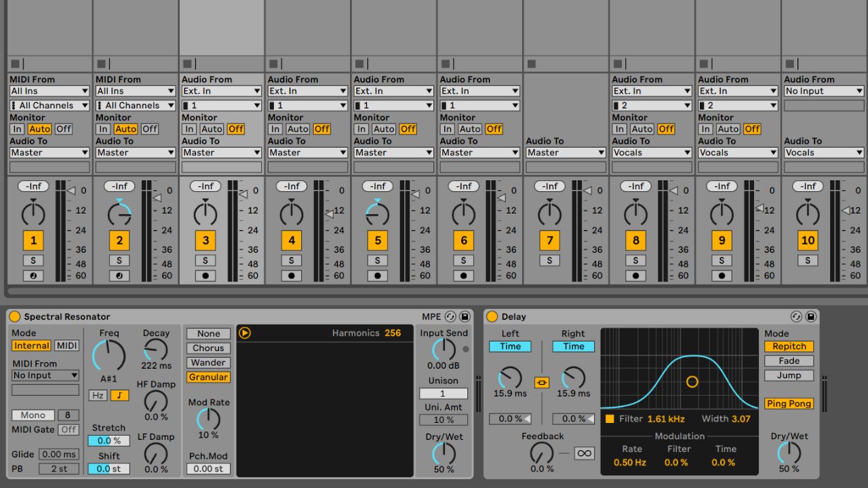Open Spectral Resonator's No Input MIDI dropdown
868x488 pixels.
(x=45, y=375)
